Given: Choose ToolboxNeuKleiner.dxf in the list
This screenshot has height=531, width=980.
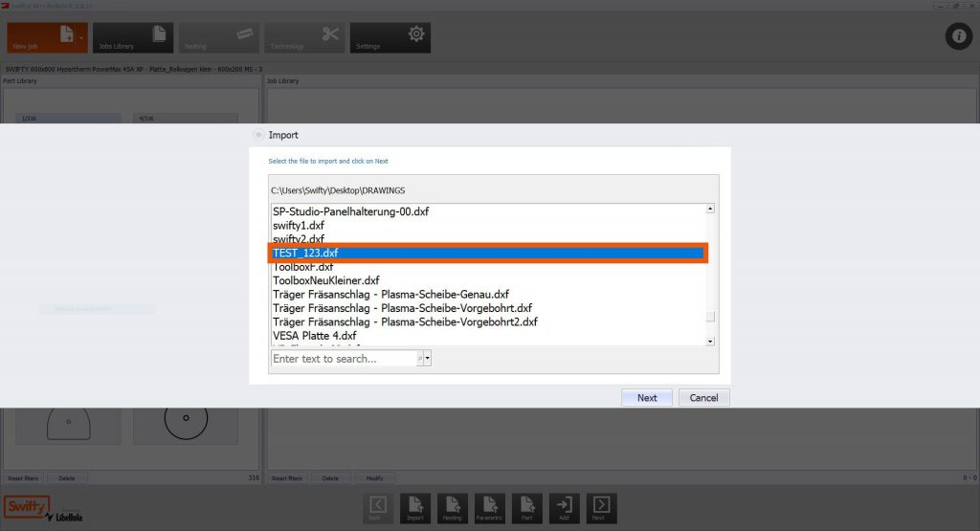Looking at the screenshot, I should [325, 280].
